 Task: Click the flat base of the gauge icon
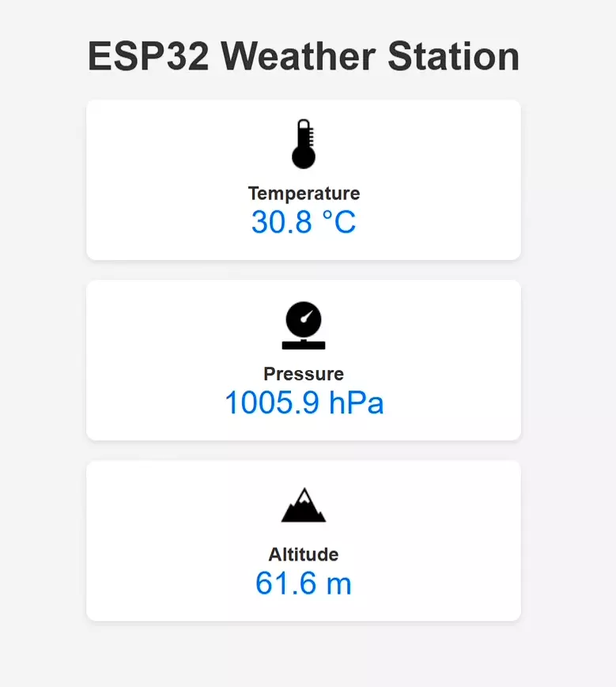304,345
